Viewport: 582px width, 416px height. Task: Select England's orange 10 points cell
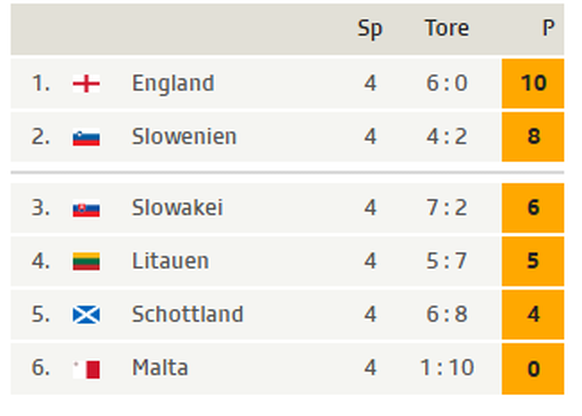533,83
